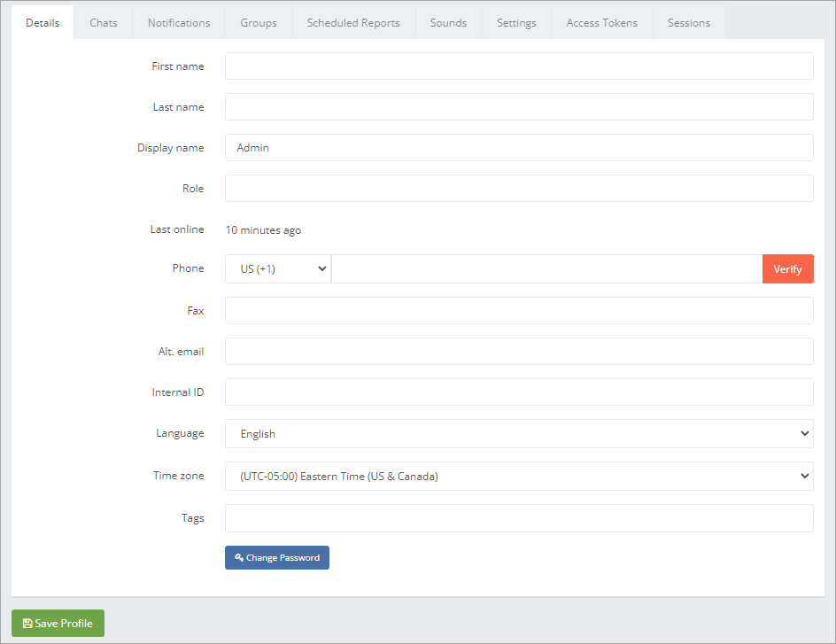The height and width of the screenshot is (644, 836).
Task: Click the key icon on Change Password
Action: point(239,558)
